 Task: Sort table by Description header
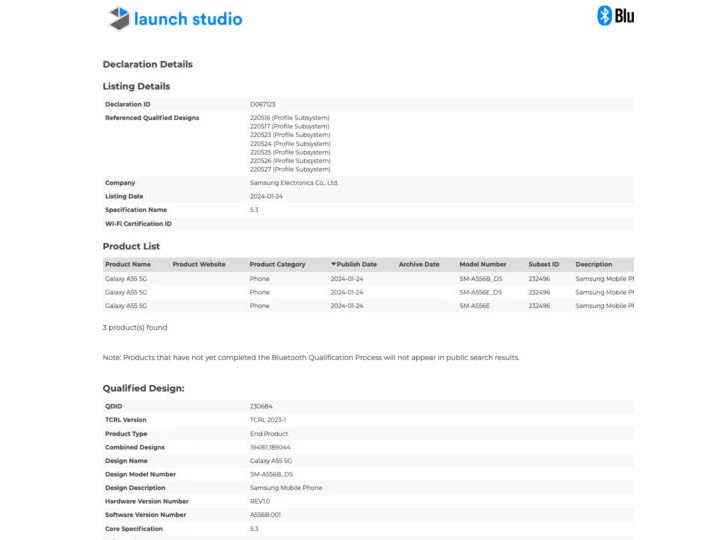[x=594, y=264]
